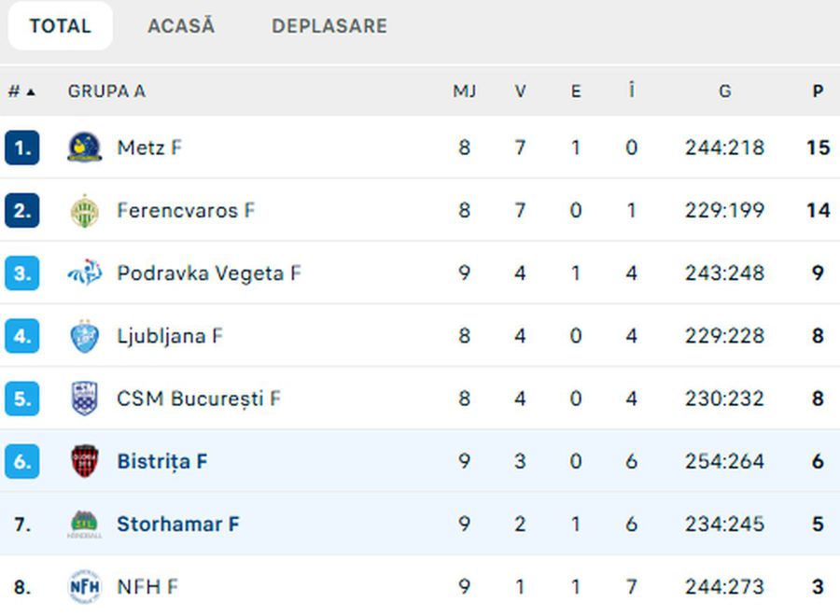This screenshot has width=840, height=616.
Task: Sort table by the # rank column
Action: click(x=21, y=91)
